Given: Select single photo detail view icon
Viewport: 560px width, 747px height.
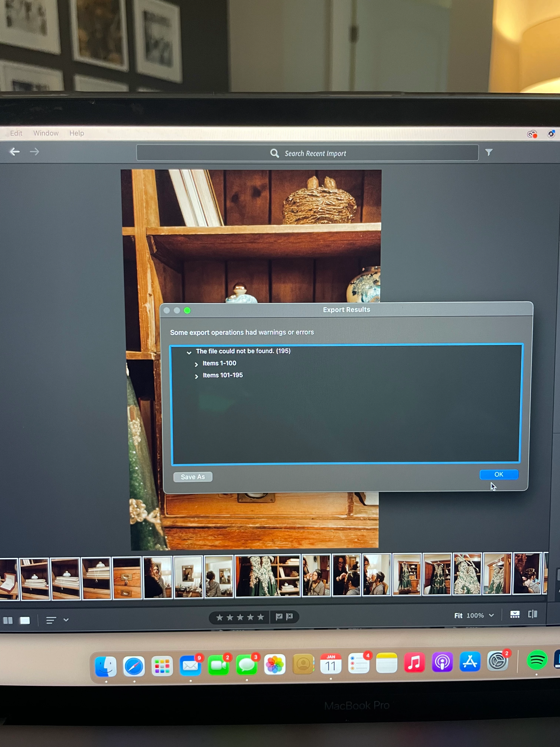Looking at the screenshot, I should coord(25,620).
